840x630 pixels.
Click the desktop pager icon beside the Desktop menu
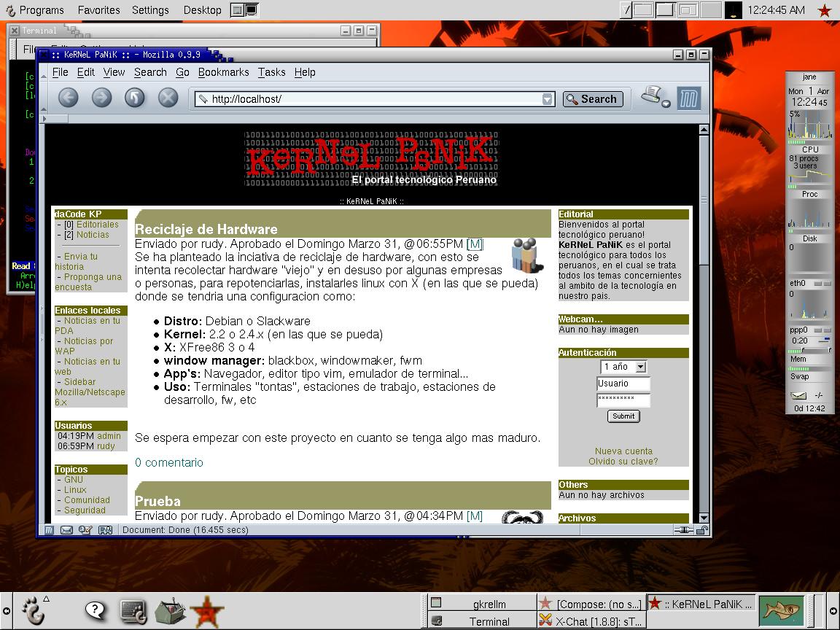245,10
